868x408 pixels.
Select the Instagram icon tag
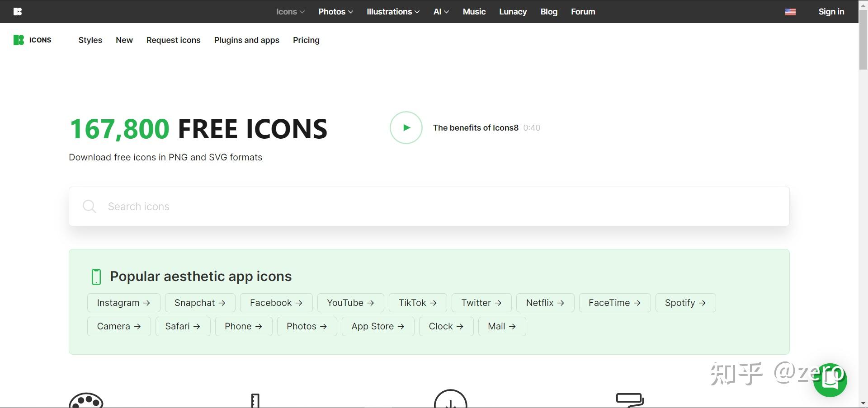(x=123, y=303)
